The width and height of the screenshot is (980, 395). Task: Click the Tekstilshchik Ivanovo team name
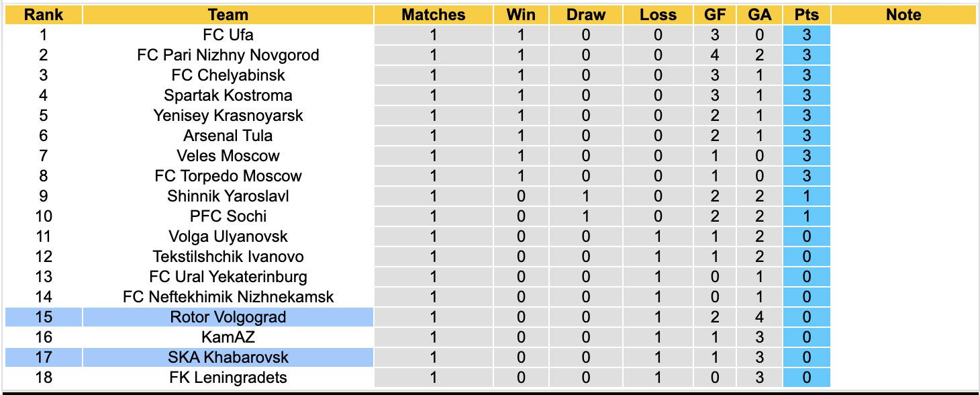click(x=228, y=257)
